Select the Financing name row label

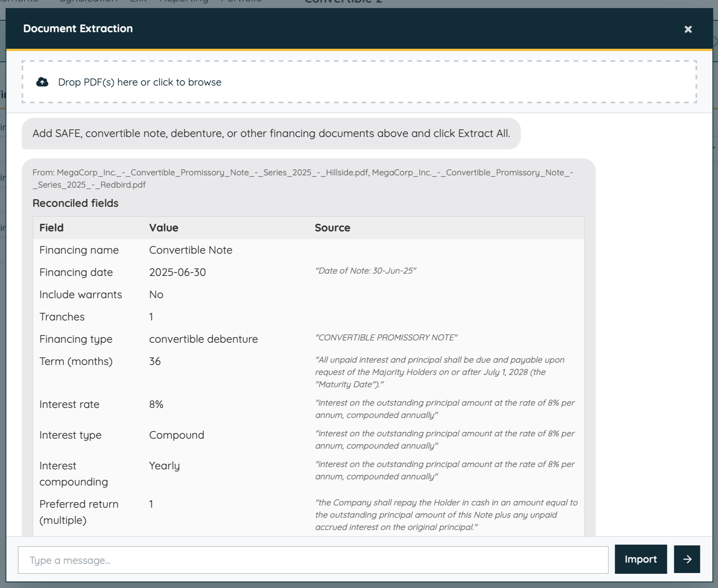pos(79,250)
